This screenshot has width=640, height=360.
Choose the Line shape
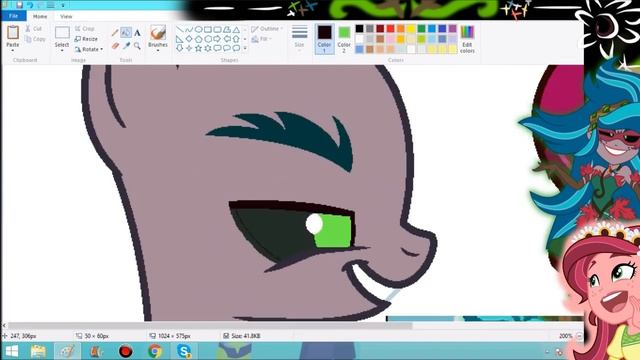point(180,30)
